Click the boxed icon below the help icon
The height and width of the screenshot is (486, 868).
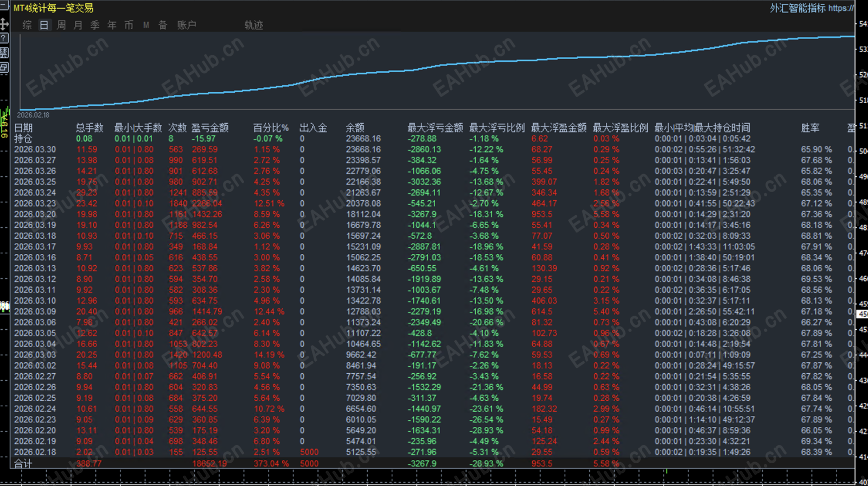pyautogui.click(x=4, y=53)
